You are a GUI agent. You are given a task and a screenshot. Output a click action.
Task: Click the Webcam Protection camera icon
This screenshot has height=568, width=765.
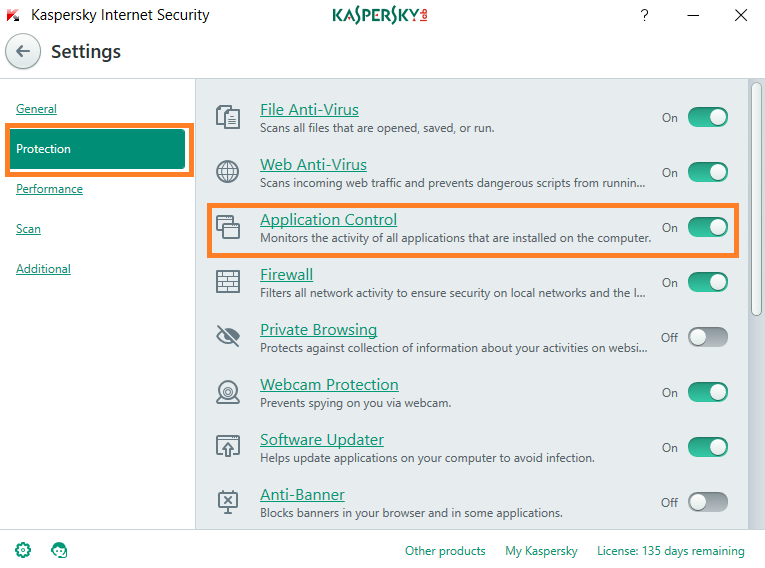(228, 392)
